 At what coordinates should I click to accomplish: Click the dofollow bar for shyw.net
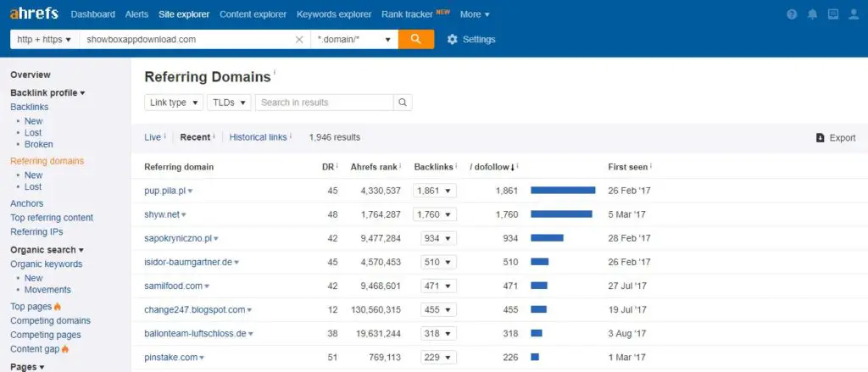click(561, 214)
